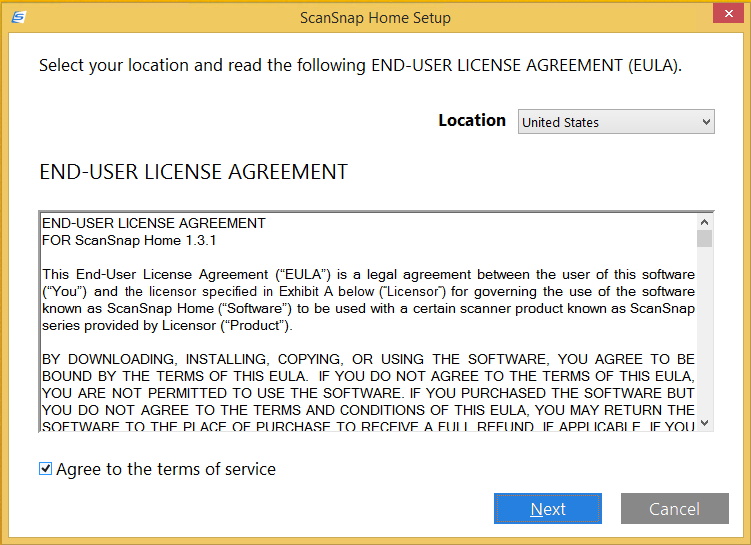This screenshot has width=751, height=545.
Task: Click the Location combo box arrow
Action: coord(706,122)
